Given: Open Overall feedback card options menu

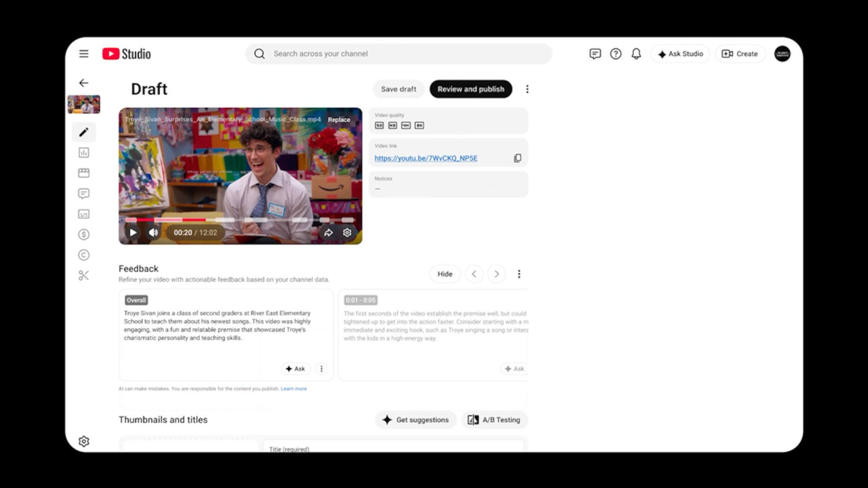Looking at the screenshot, I should (321, 369).
